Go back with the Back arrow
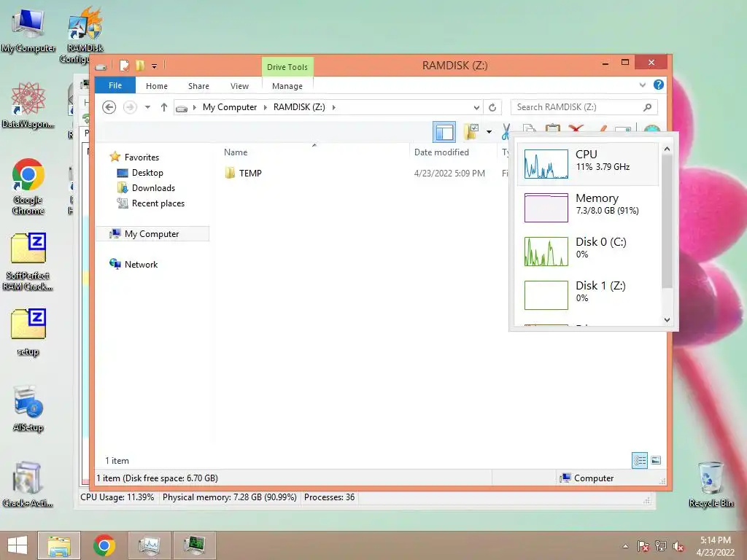Screen dimensions: 747x560 tap(109, 107)
